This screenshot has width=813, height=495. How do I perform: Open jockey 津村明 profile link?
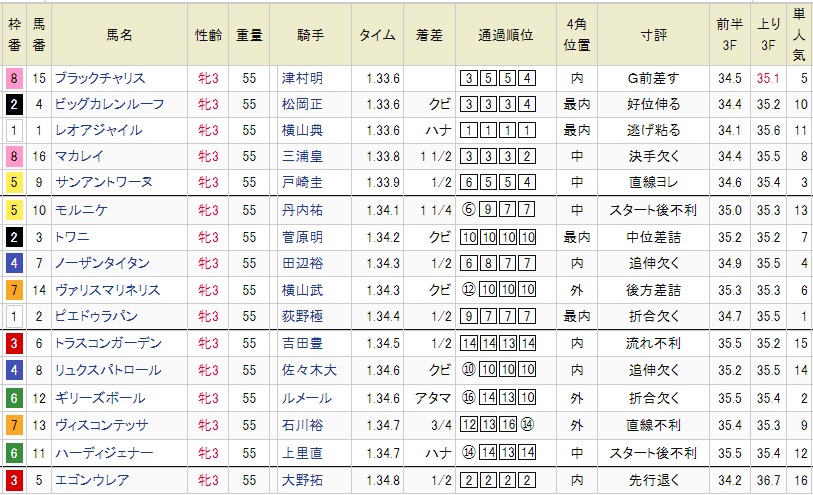pos(302,78)
